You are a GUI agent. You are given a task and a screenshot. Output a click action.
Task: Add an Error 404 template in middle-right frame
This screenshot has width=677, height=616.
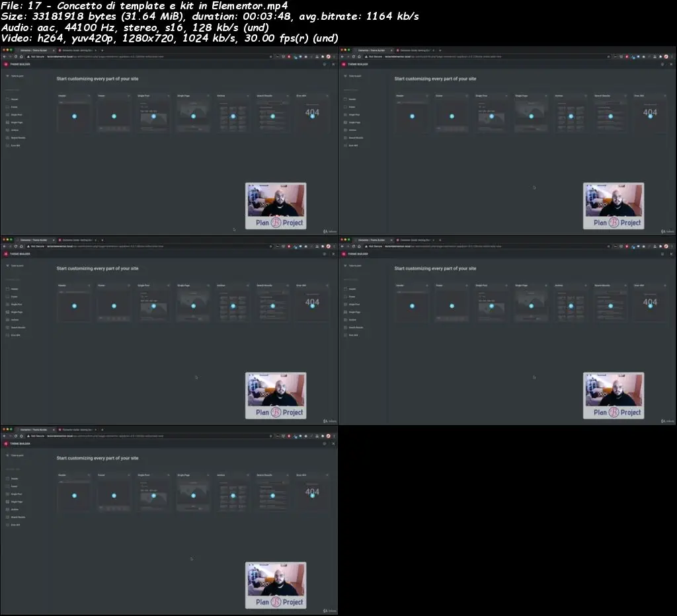pyautogui.click(x=651, y=305)
